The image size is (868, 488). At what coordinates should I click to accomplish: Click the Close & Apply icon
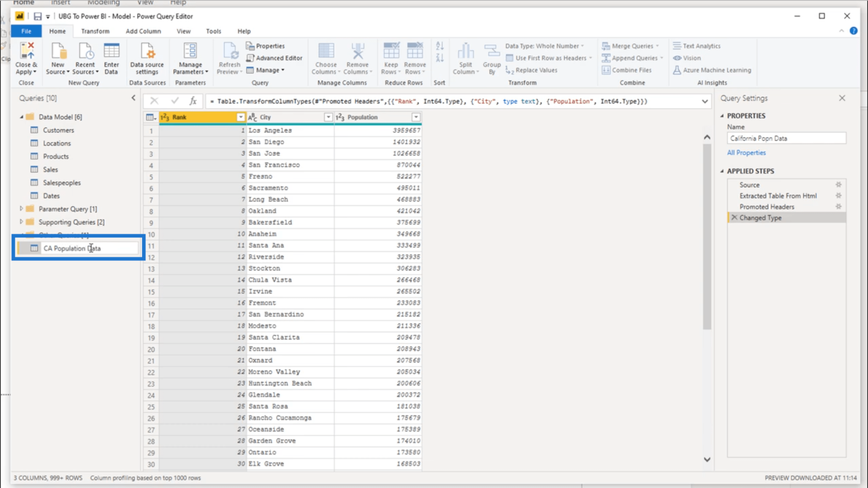pyautogui.click(x=26, y=51)
